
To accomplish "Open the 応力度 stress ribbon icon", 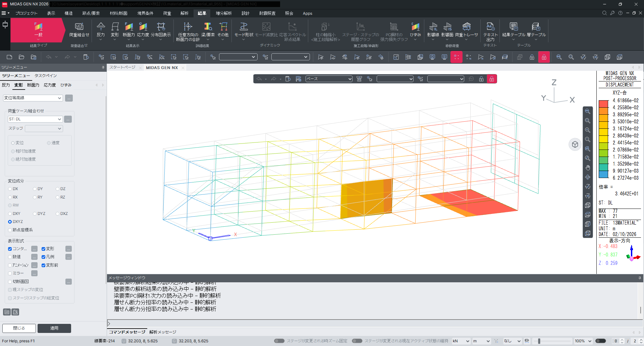I will 143,30.
